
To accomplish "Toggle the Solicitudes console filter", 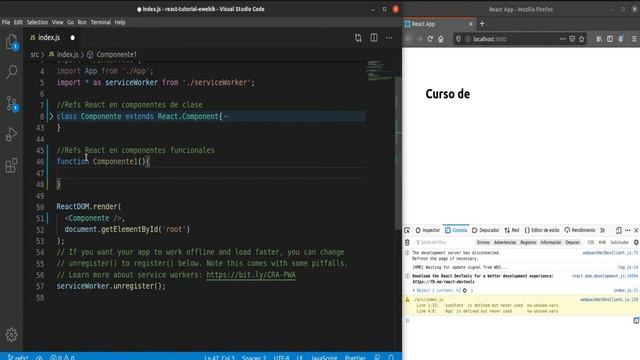I will [619, 242].
